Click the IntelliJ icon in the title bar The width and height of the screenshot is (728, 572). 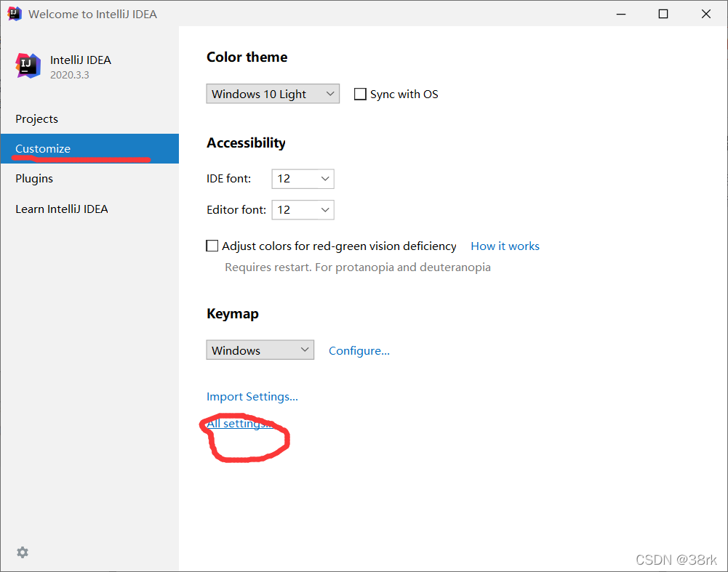pyautogui.click(x=15, y=14)
